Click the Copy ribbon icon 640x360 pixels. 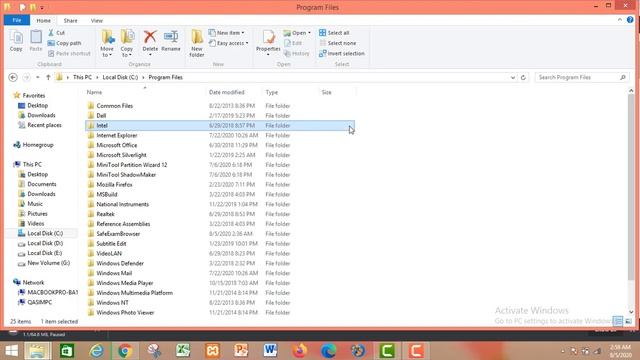(x=16, y=41)
